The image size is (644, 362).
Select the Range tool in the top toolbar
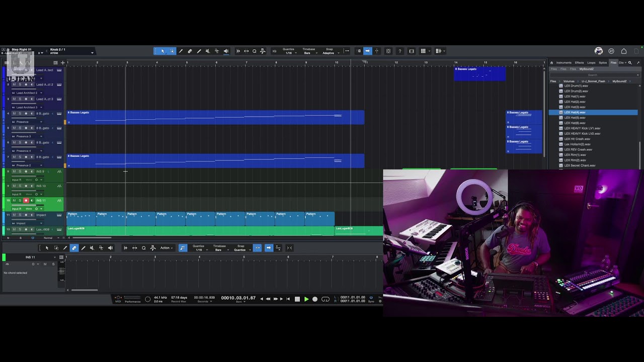point(172,51)
